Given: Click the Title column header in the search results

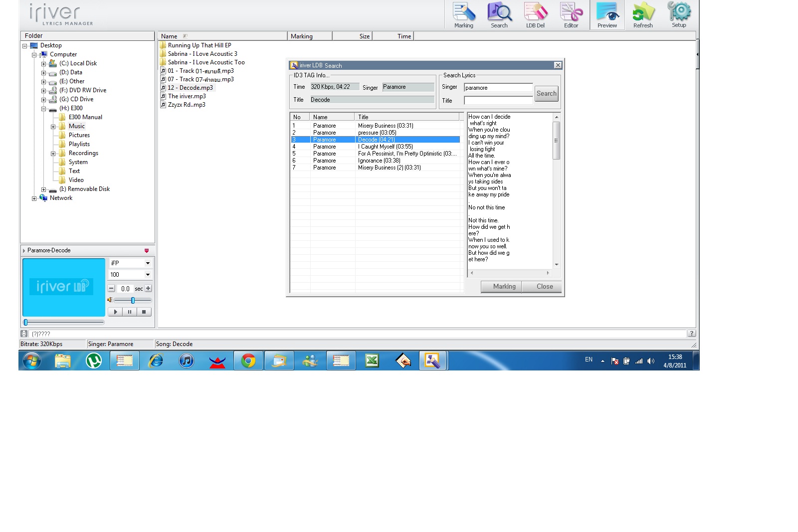Looking at the screenshot, I should coord(407,117).
